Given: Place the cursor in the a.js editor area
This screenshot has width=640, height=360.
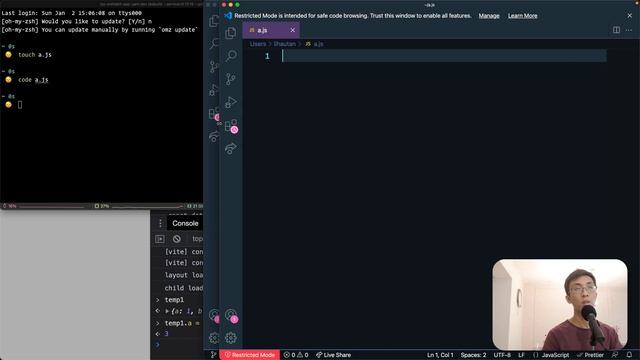Looking at the screenshot, I should 444,56.
